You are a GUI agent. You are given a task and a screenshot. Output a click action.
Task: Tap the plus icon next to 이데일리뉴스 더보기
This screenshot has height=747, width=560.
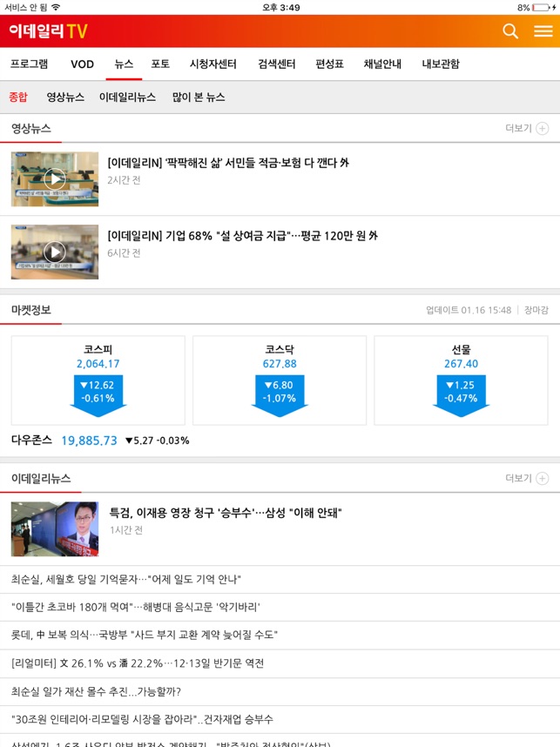pyautogui.click(x=542, y=478)
